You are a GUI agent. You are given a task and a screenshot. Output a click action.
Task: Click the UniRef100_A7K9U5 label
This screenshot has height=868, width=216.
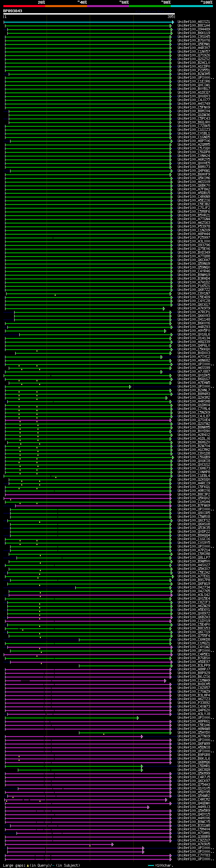(x=194, y=844)
